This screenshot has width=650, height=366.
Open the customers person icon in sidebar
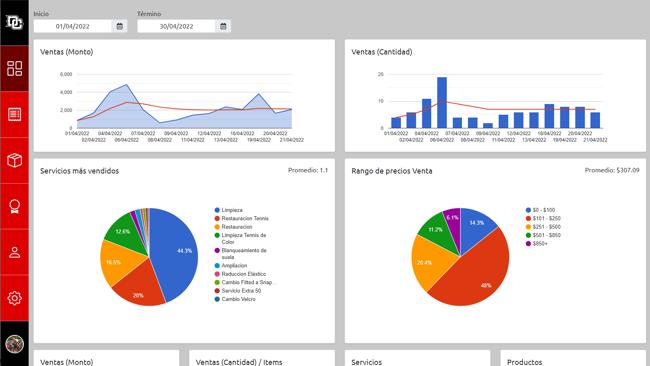point(15,252)
